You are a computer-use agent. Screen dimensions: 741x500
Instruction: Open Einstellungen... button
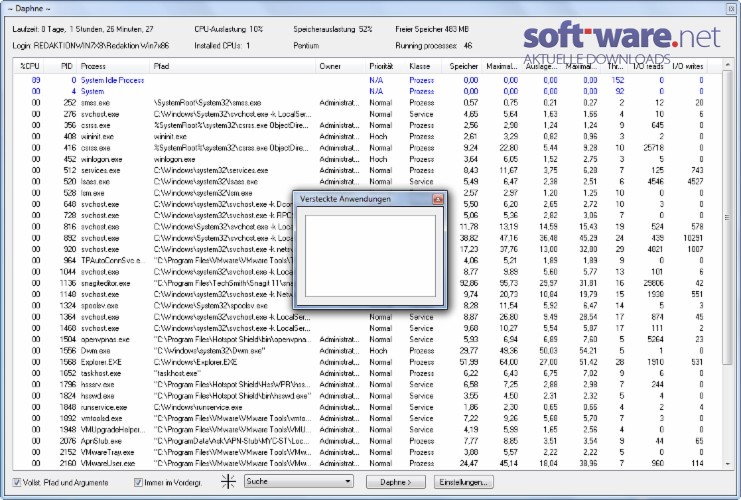463,482
